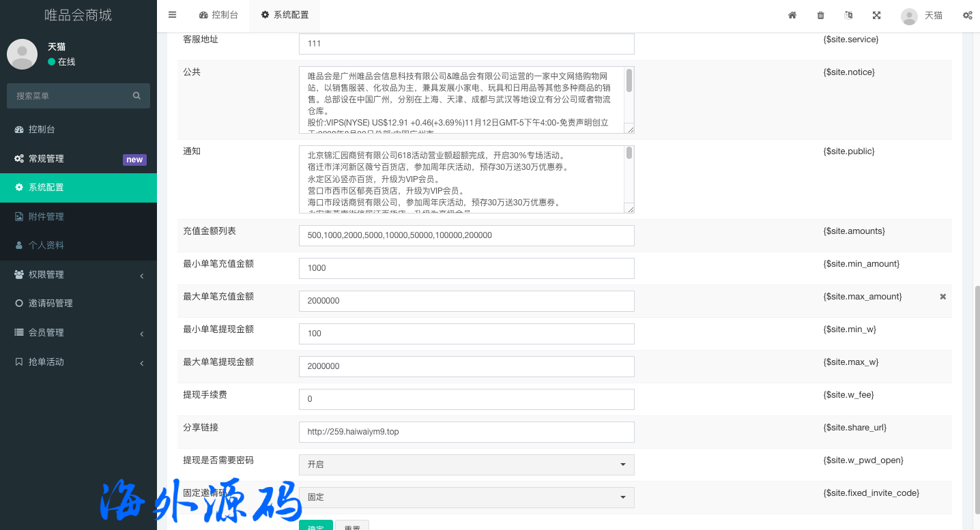Open the 固定邀请码 dropdown
The image size is (980, 530).
point(466,497)
